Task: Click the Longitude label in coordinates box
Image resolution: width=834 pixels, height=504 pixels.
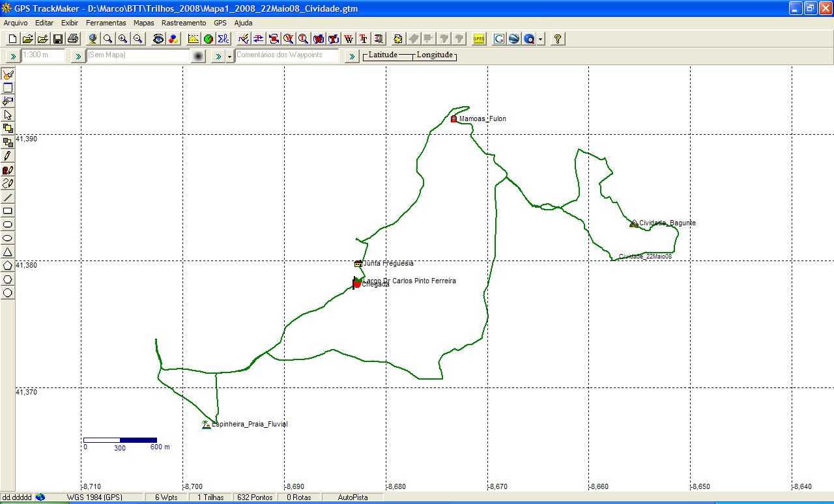Action: tap(435, 55)
